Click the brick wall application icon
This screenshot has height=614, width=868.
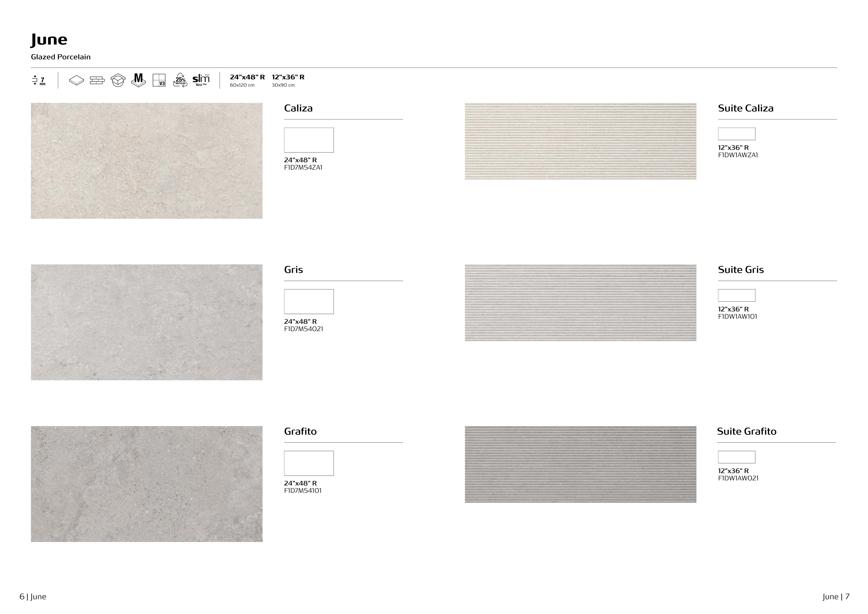(x=97, y=80)
